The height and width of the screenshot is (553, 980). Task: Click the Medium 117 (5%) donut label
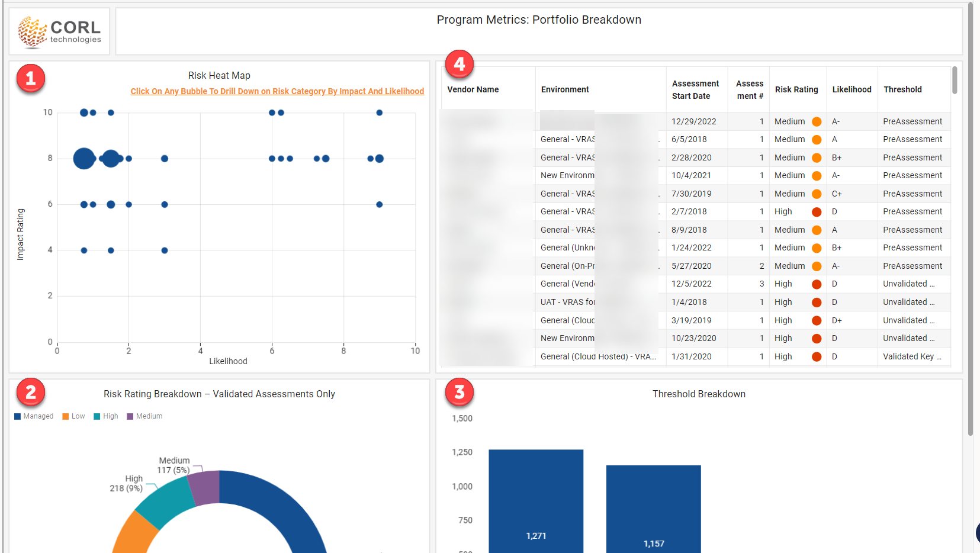tap(174, 465)
